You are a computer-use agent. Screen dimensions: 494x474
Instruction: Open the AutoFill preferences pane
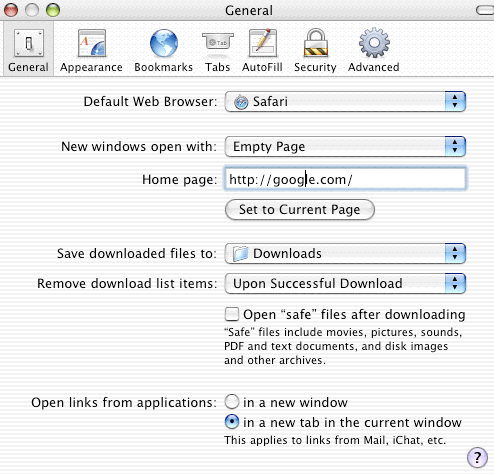(x=262, y=50)
